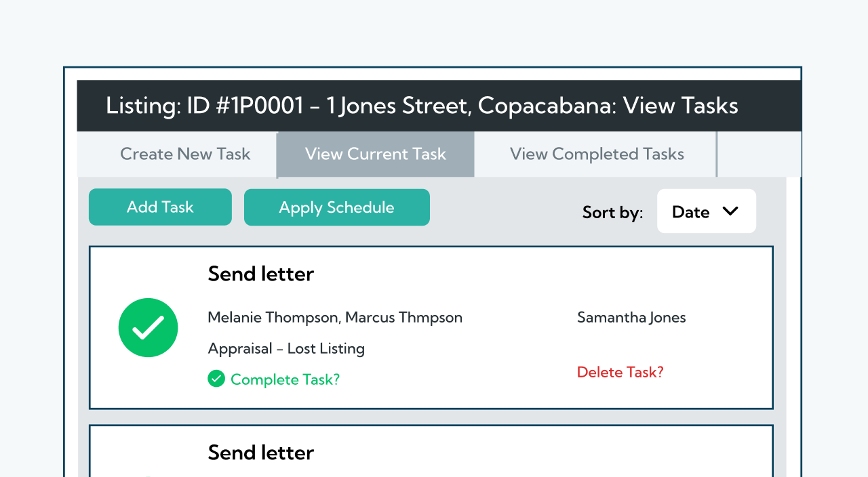Click the Apply Schedule button

pyautogui.click(x=336, y=207)
